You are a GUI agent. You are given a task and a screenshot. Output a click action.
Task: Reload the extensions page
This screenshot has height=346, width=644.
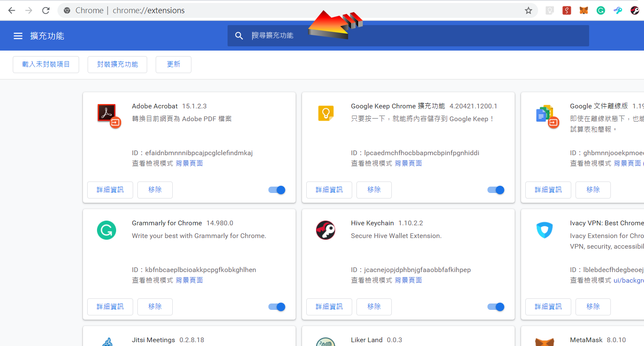coord(46,10)
